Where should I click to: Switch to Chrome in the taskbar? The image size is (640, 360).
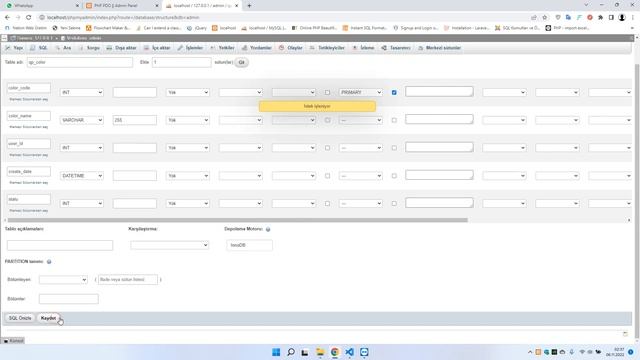[x=335, y=352]
